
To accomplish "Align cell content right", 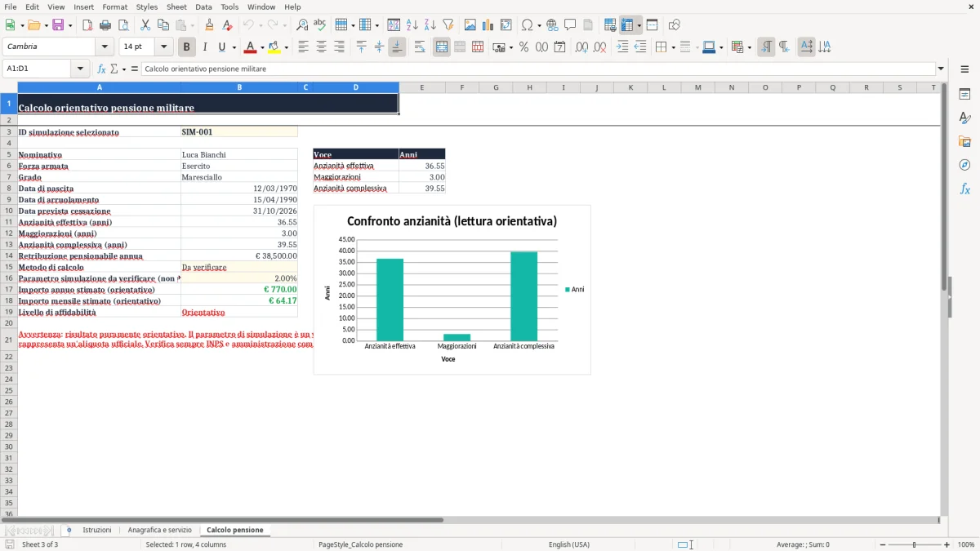I will (340, 47).
